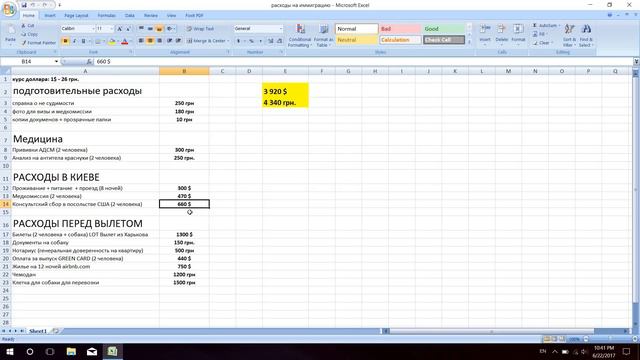Apply Accounting number format

(239, 41)
